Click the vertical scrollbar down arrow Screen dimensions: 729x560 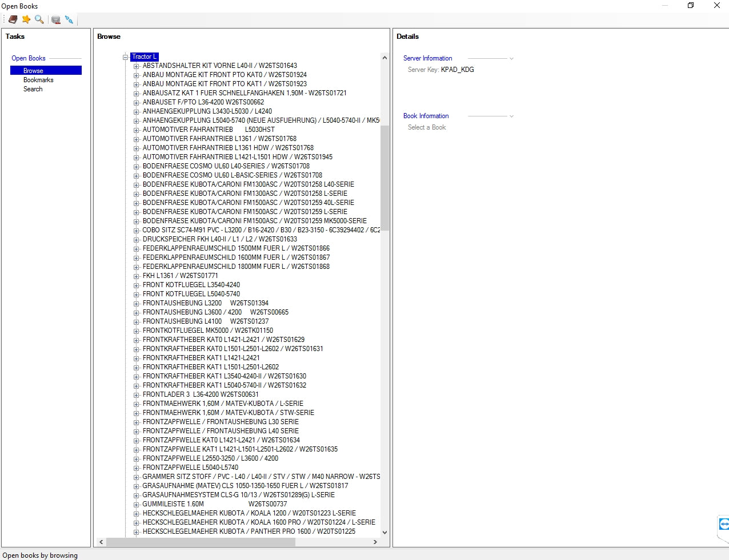tap(384, 532)
